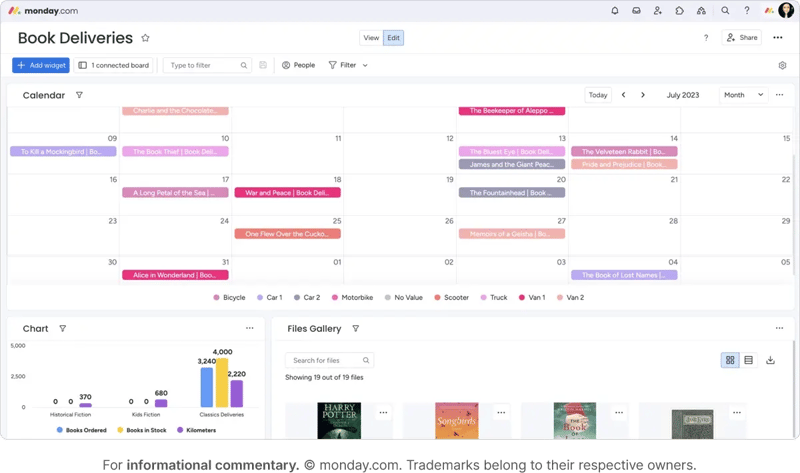Toggle Bicycle legend color
Image resolution: width=800 pixels, height=473 pixels.
[216, 297]
